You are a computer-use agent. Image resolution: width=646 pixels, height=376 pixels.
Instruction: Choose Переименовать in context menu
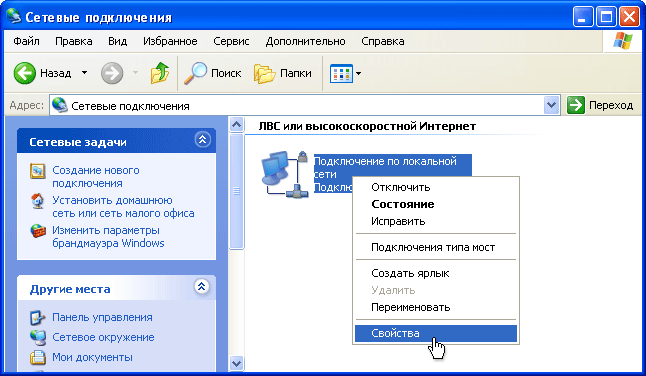point(436,307)
